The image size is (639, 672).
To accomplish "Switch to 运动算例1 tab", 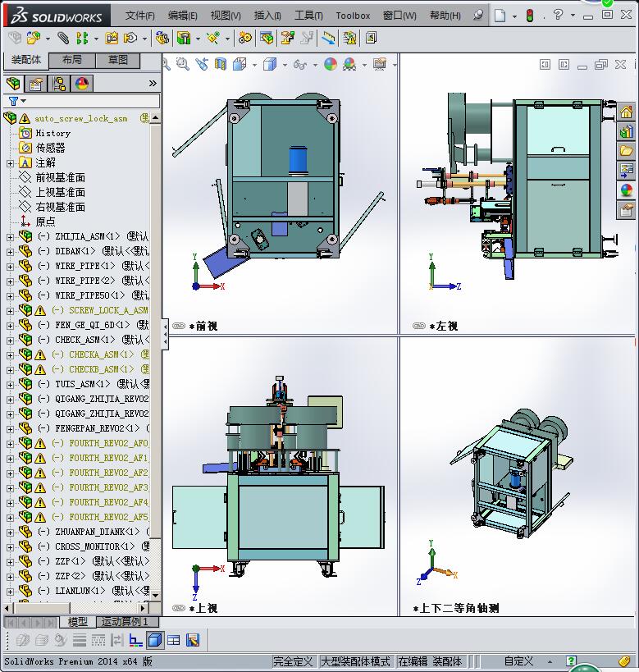I will click(x=127, y=621).
